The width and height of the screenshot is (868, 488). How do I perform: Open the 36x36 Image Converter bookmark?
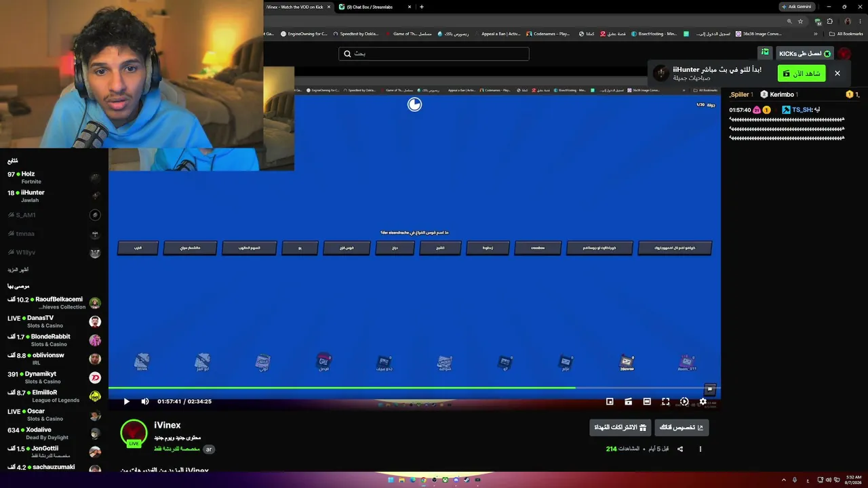tap(759, 34)
